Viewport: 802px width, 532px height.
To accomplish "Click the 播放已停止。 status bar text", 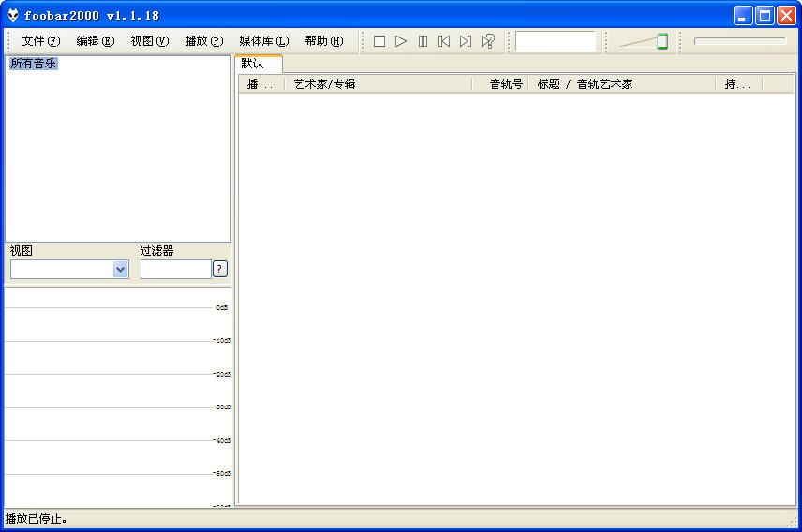I will point(37,519).
